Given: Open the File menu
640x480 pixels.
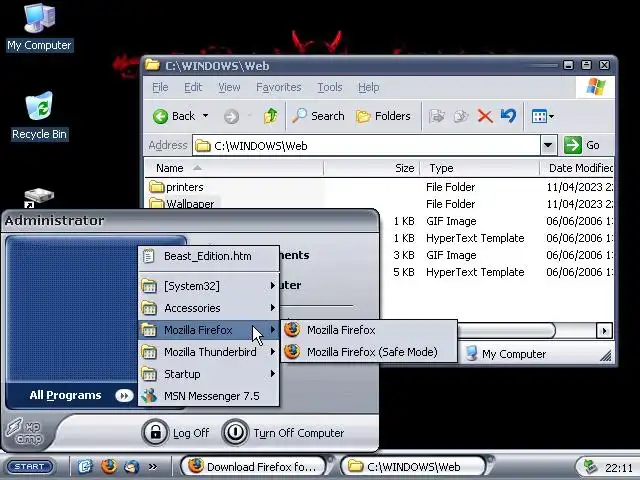Looking at the screenshot, I should point(160,87).
